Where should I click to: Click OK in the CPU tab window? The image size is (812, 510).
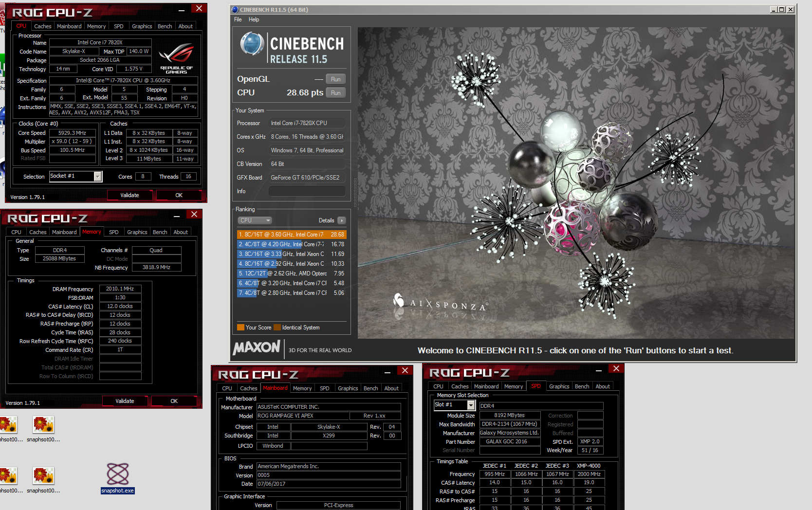(x=179, y=195)
